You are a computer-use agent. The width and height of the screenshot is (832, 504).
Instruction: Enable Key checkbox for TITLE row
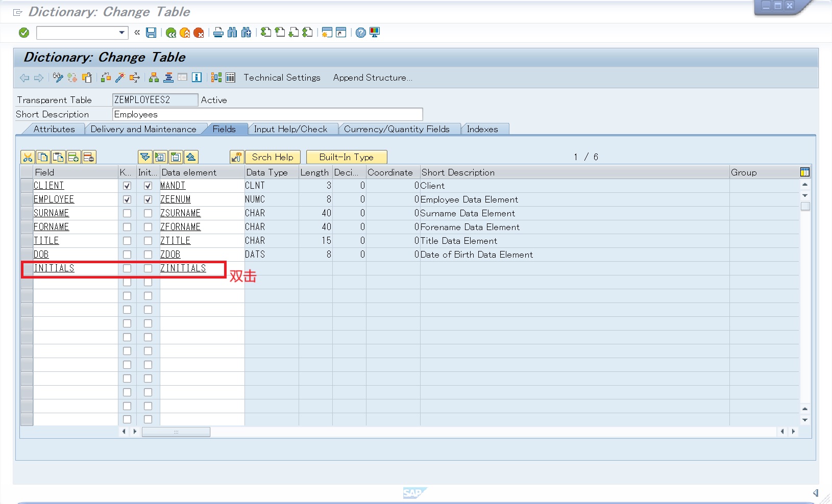coord(127,241)
